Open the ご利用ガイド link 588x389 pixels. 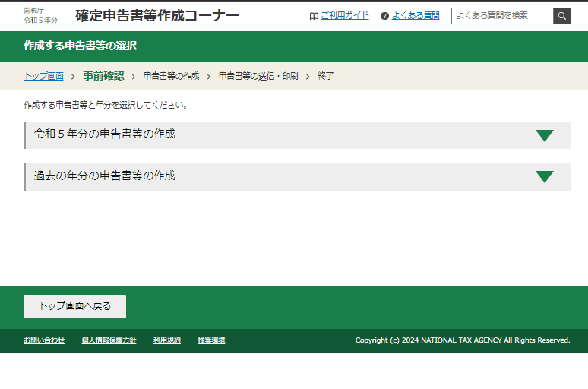click(345, 15)
